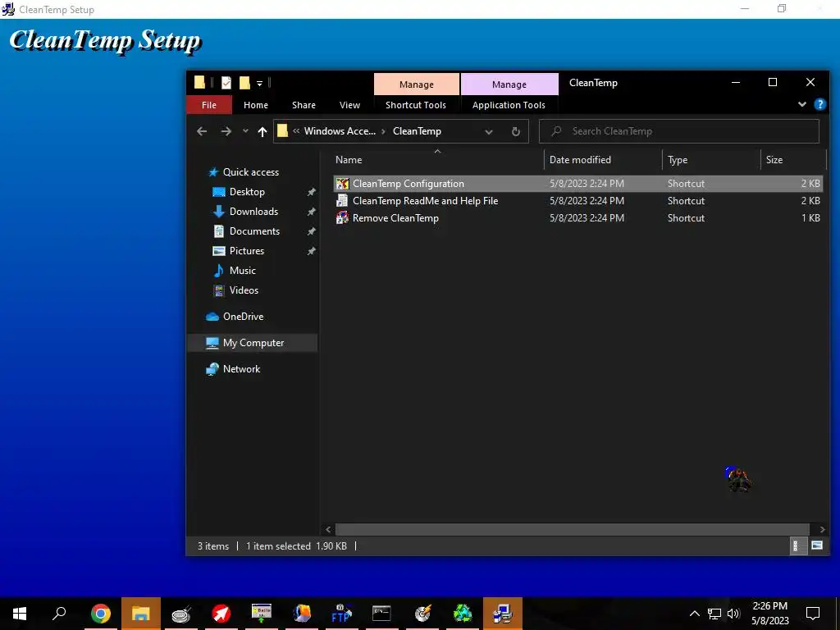This screenshot has height=630, width=840.
Task: Click the CleanTemp Configuration file icon
Action: pyautogui.click(x=342, y=184)
